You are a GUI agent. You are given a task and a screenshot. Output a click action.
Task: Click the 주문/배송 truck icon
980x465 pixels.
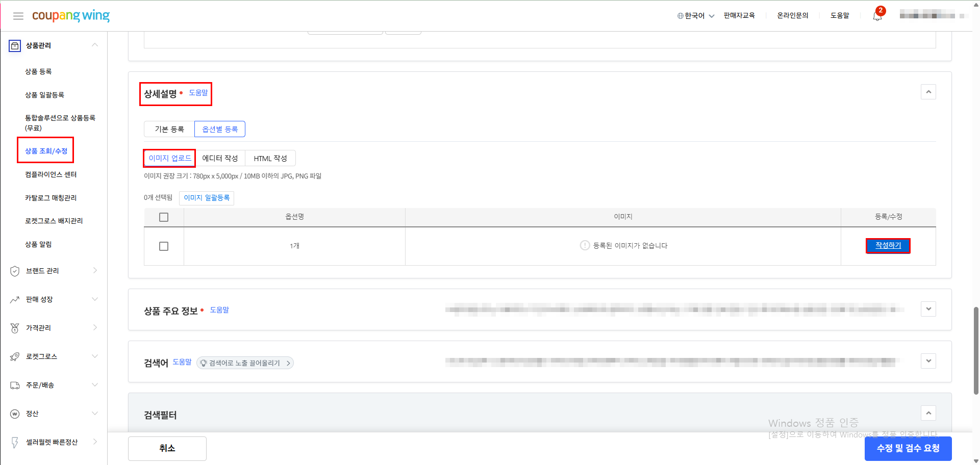[x=15, y=385]
